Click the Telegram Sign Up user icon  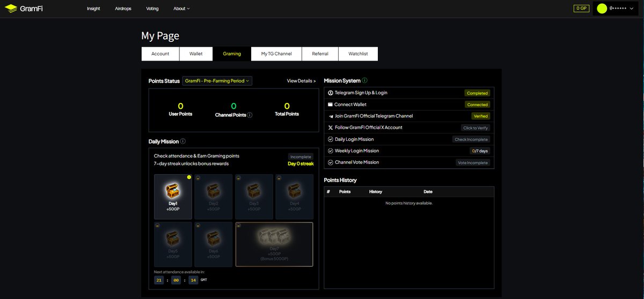pos(331,93)
